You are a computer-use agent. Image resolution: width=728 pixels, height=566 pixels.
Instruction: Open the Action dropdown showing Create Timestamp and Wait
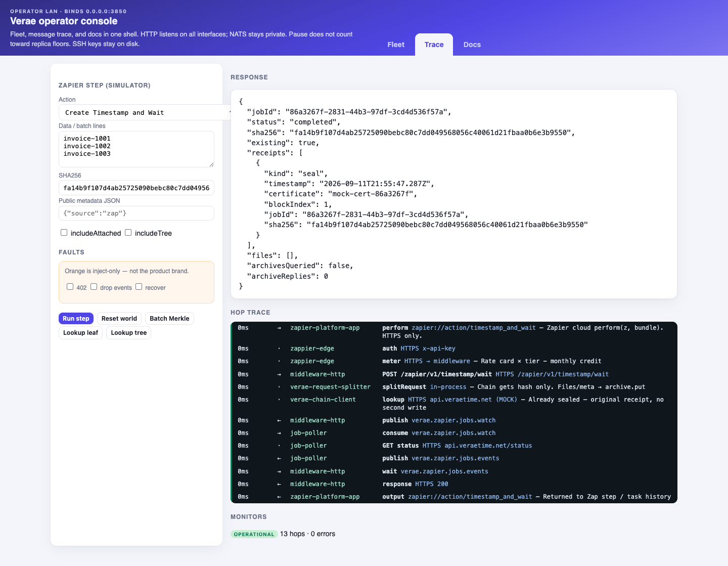tap(146, 112)
